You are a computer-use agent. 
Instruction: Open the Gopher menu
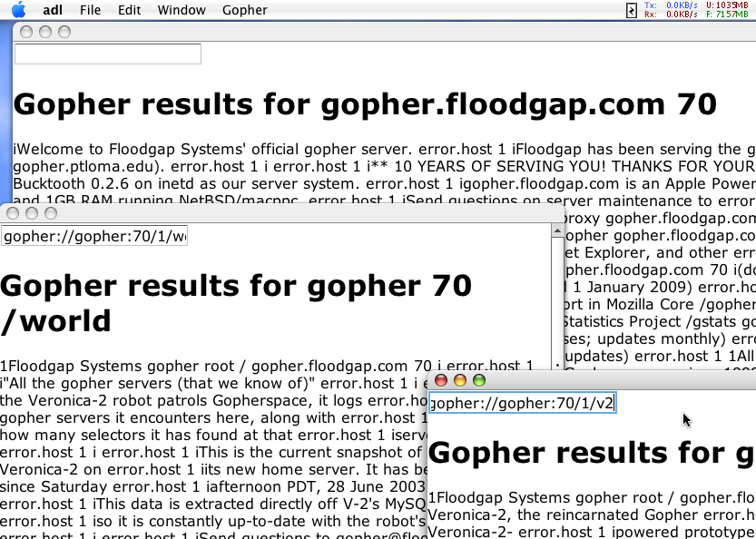click(245, 11)
